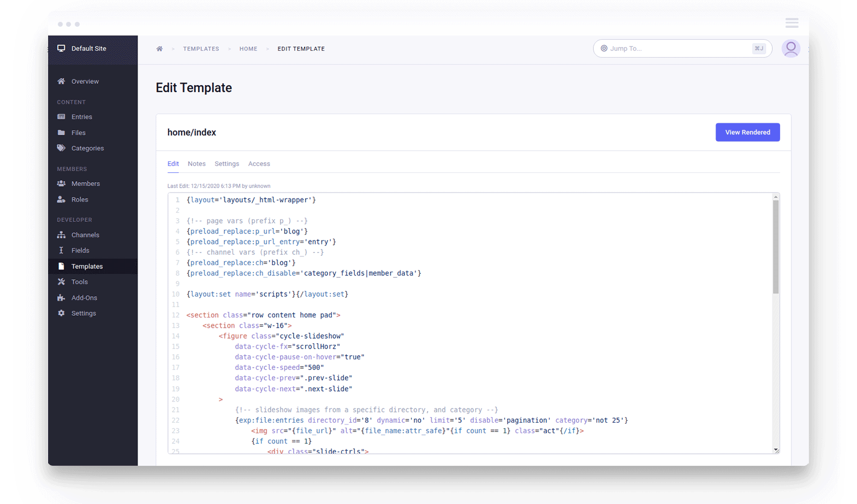Click the data-cycle-prev line
This screenshot has height=504, width=857.
[x=294, y=378]
